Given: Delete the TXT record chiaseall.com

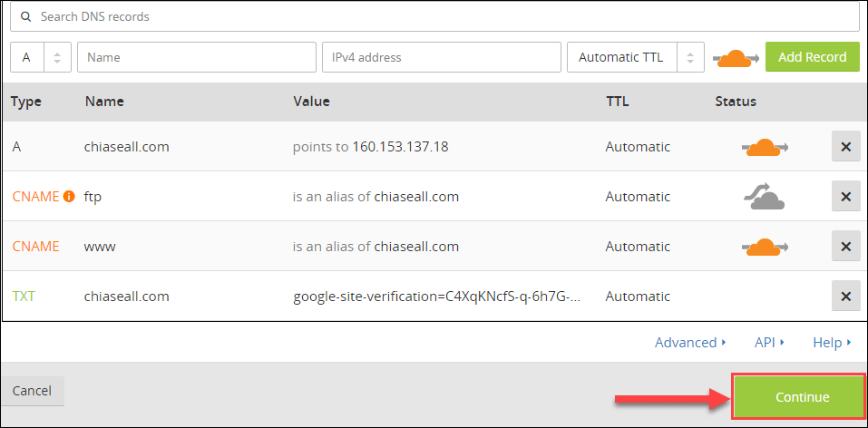Looking at the screenshot, I should [846, 297].
